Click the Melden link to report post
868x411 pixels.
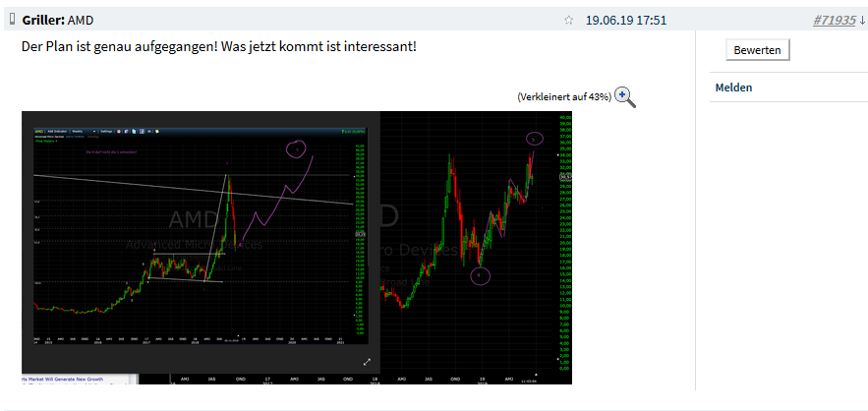tap(733, 88)
